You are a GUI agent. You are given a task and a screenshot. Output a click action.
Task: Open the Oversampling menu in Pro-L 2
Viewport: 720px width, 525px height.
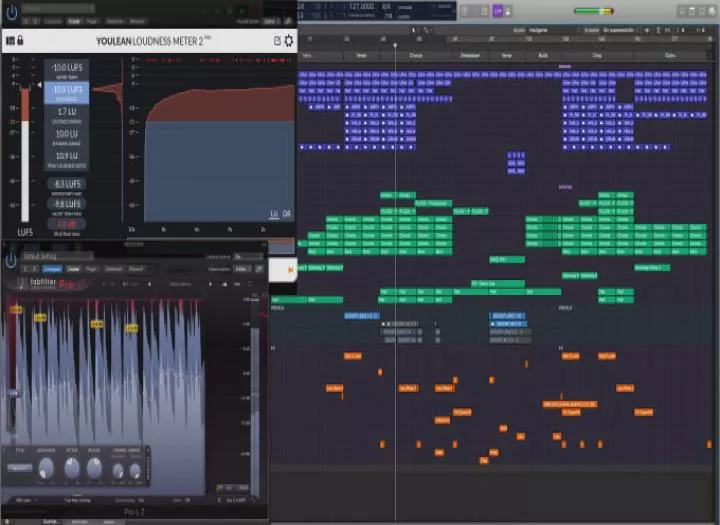129,500
